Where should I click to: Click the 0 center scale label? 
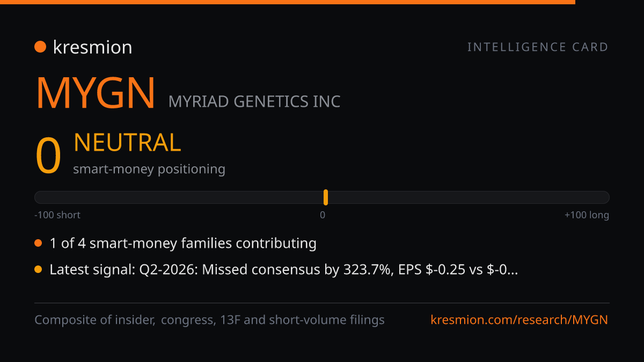(x=323, y=215)
